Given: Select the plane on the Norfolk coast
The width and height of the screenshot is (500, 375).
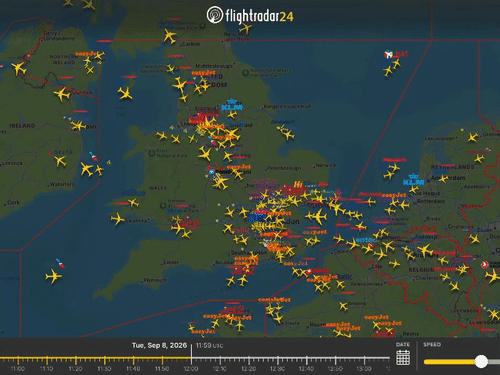Looking at the screenshot, I should [289, 135].
